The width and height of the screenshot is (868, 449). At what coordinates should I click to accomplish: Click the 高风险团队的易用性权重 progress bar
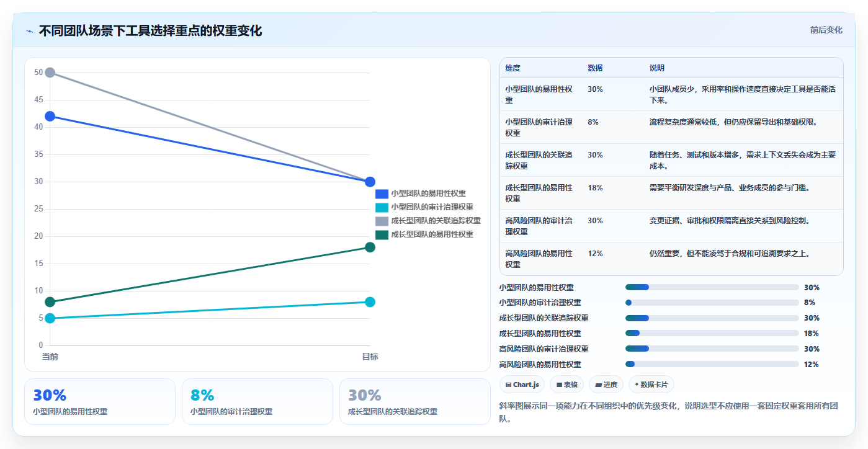tap(712, 364)
